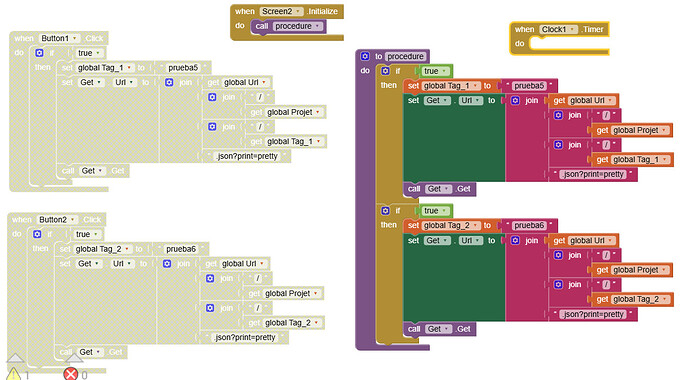690x380 pixels.
Task: Click gear icon of if in Button2.Click
Action: pyautogui.click(x=37, y=234)
